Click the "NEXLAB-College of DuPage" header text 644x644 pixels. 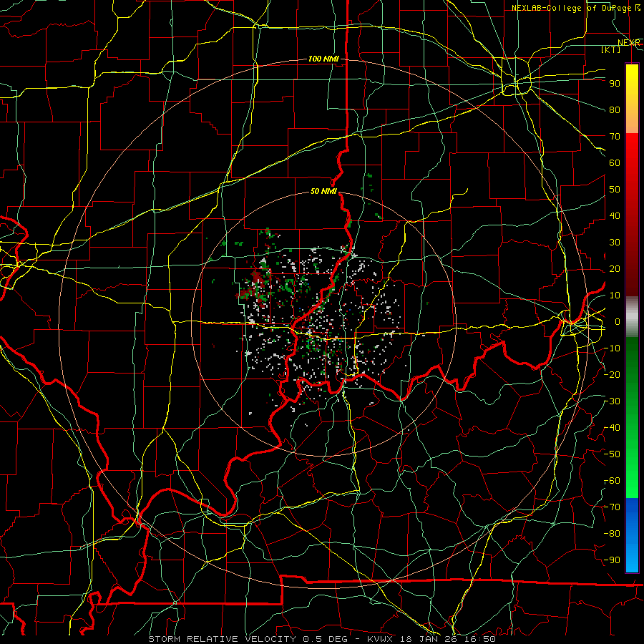point(571,8)
